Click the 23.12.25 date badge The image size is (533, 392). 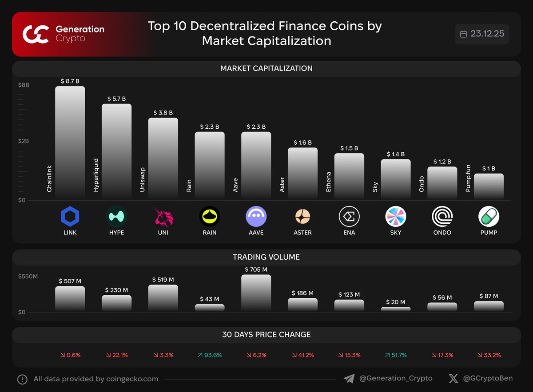coord(482,34)
